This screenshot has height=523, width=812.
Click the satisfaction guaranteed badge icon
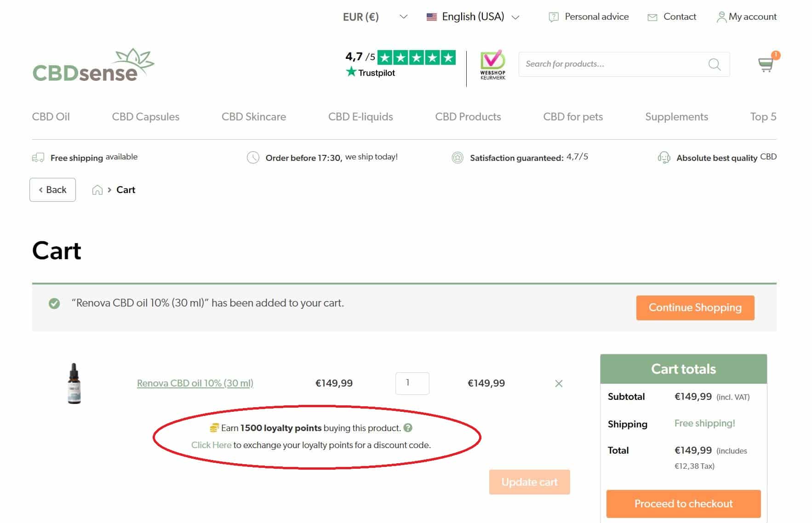(457, 158)
